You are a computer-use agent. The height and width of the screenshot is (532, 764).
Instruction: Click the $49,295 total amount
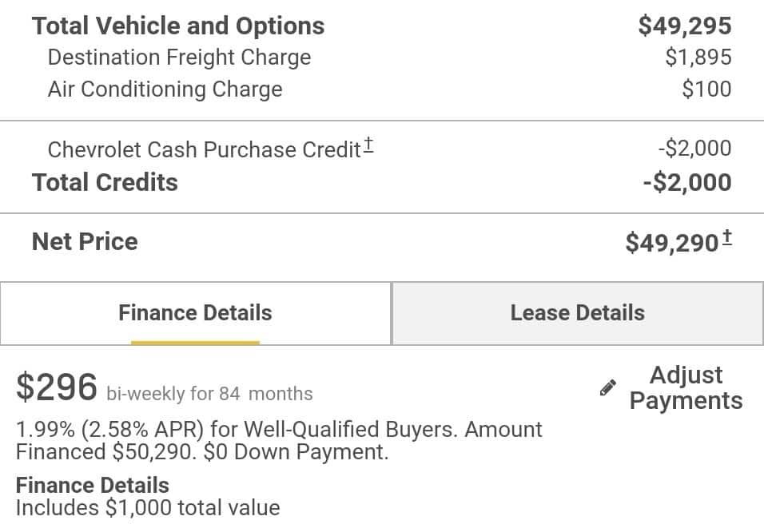pos(685,26)
